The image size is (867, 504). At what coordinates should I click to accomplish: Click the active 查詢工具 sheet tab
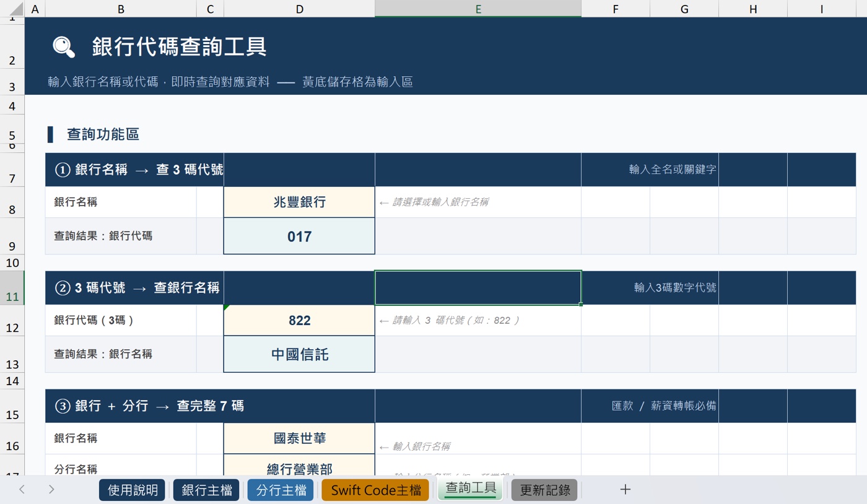click(x=469, y=489)
